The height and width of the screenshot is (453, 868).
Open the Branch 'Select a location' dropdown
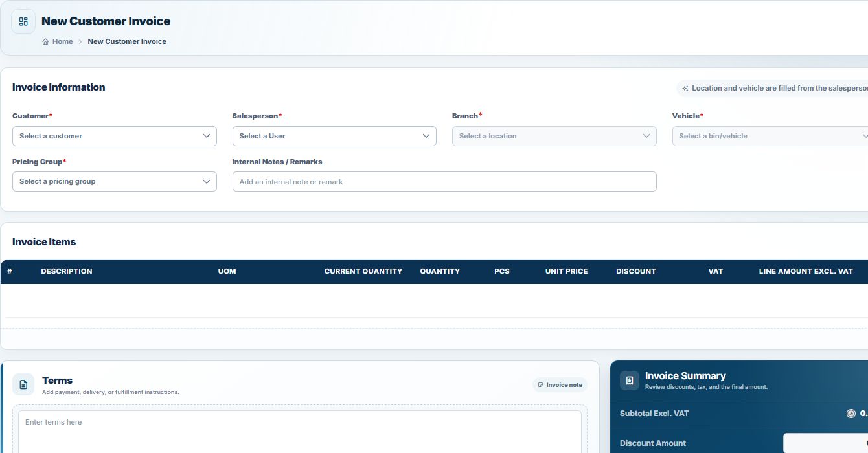pos(554,136)
